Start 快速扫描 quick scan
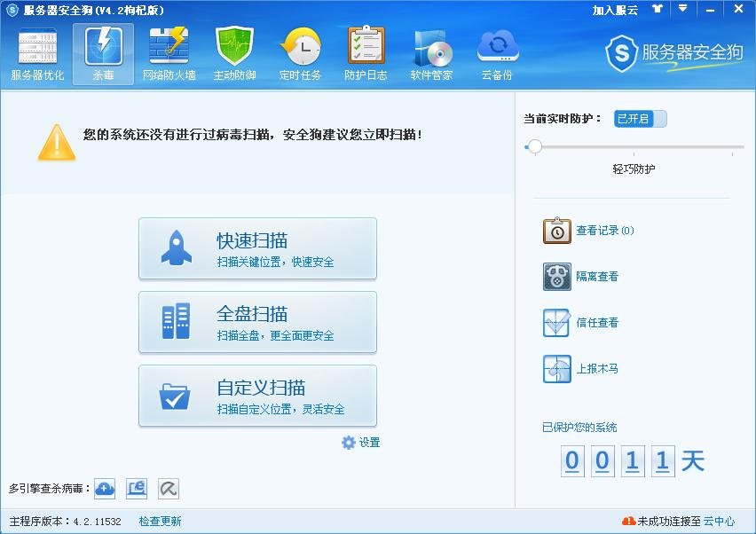Screen dimensions: 756x534 257,248
